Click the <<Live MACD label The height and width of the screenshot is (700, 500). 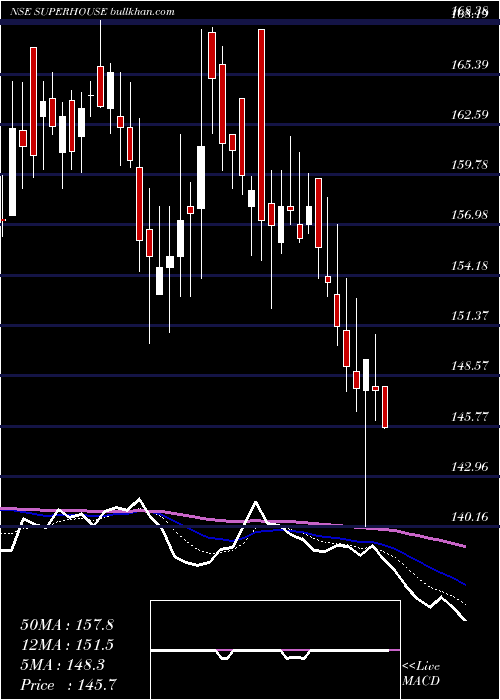421,674
